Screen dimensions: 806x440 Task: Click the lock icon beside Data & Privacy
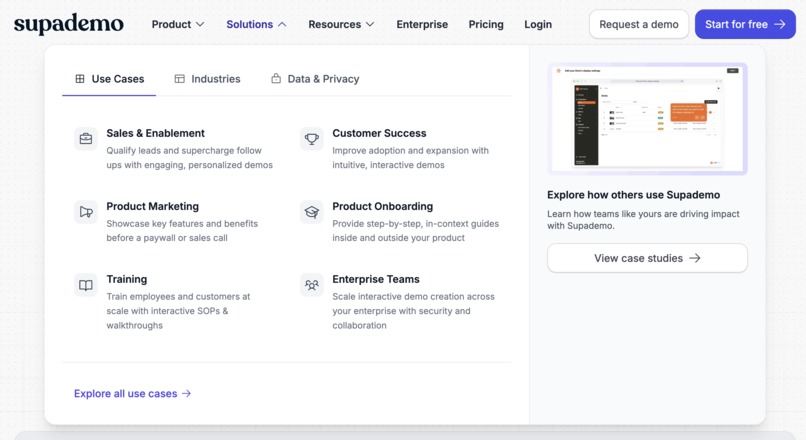(x=276, y=79)
